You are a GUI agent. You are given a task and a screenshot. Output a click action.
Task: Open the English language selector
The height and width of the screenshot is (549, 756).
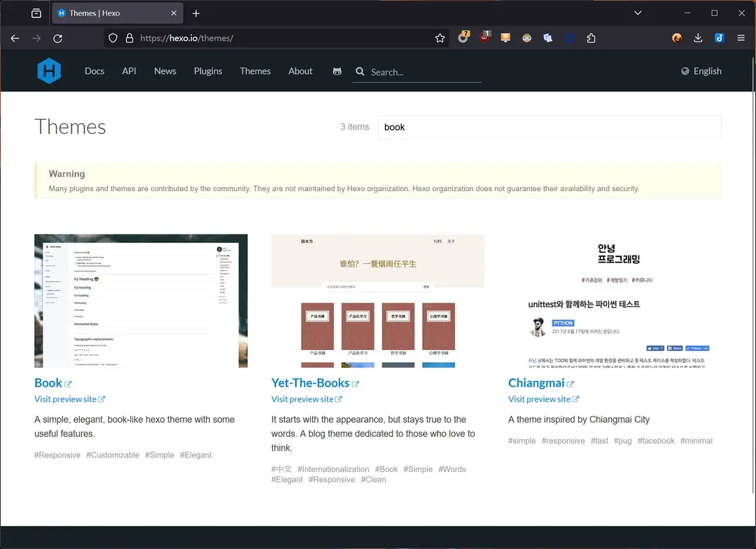coord(701,71)
